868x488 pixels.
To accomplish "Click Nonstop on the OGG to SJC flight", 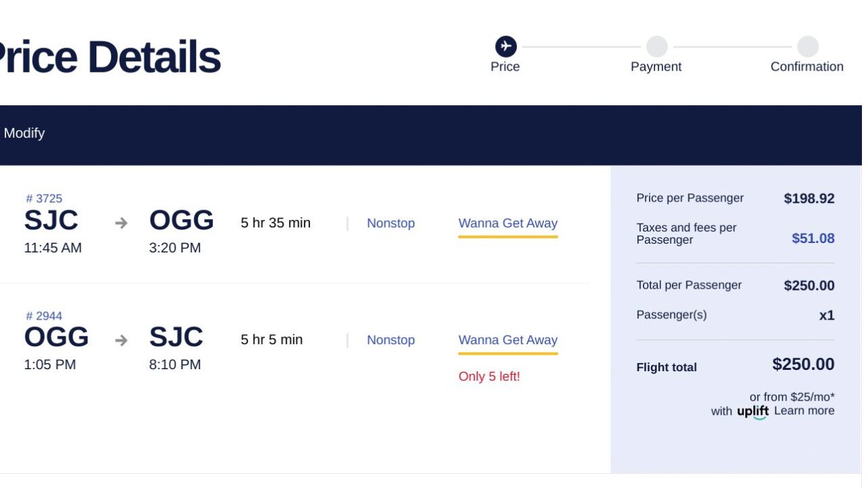I will tap(391, 340).
